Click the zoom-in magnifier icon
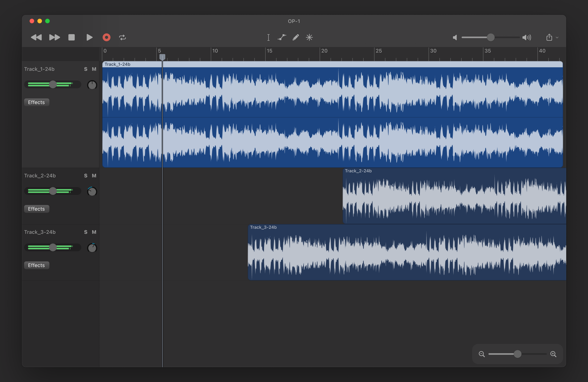Viewport: 588px width, 382px height. pyautogui.click(x=553, y=354)
